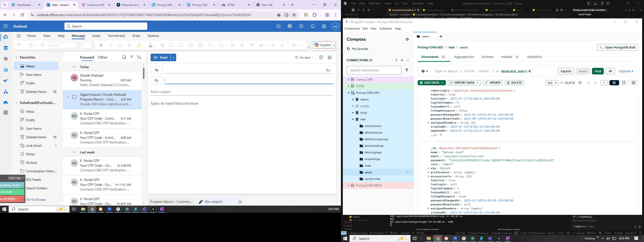Click the Outlook Search box
Screen dimensions: 644x242
coord(106,26)
